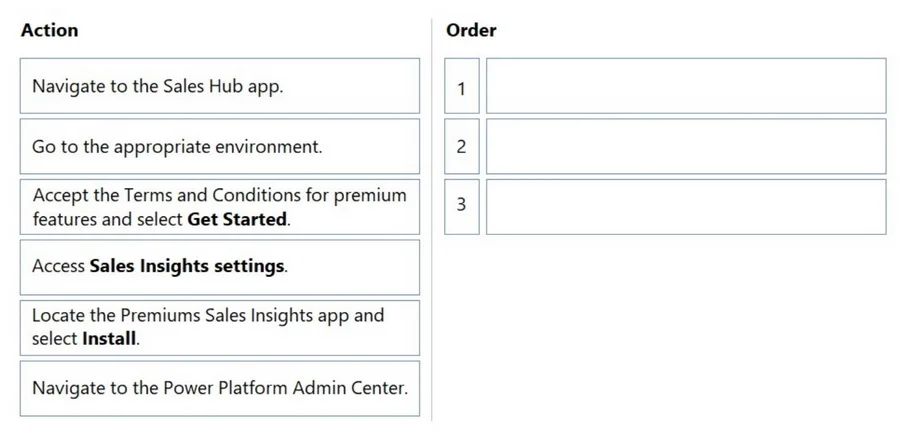
Task: Select the 'Navigate to the Sales Hub app' action
Action: [220, 86]
